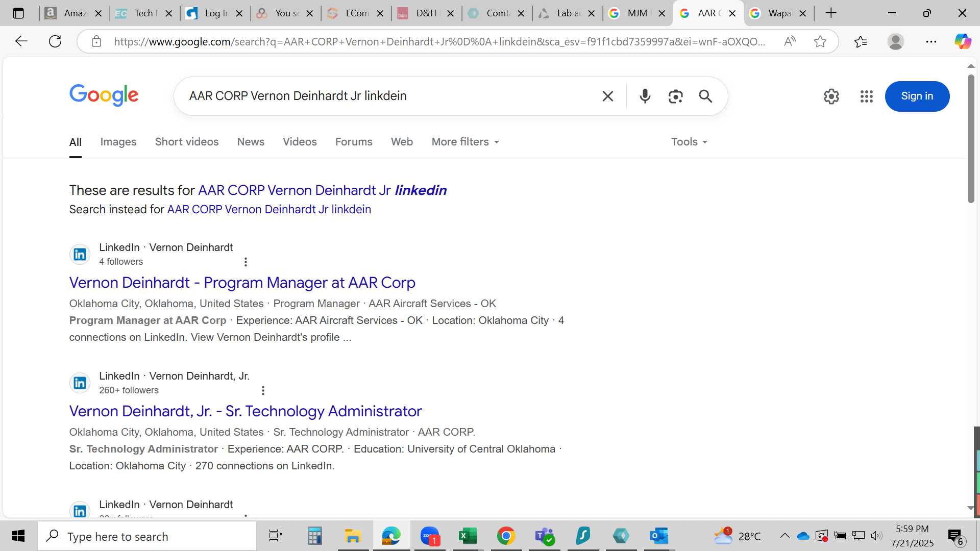Open corrected search linkedin suggestion link
This screenshot has height=551, width=980.
click(322, 190)
